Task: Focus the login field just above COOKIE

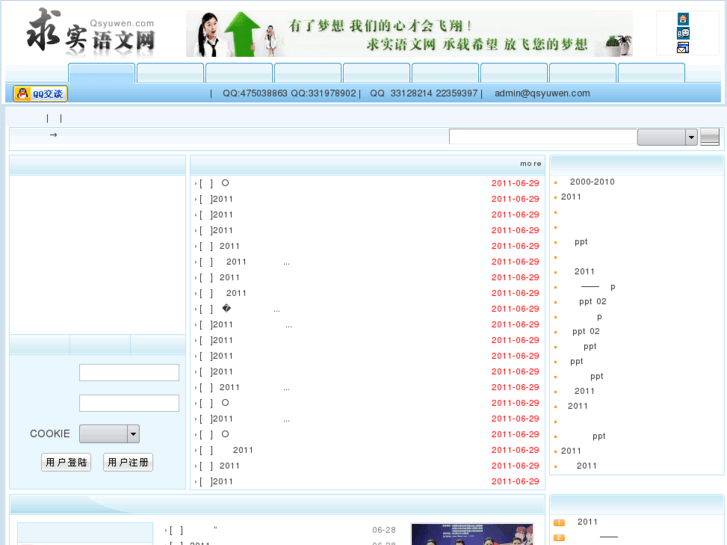Action: pos(129,403)
